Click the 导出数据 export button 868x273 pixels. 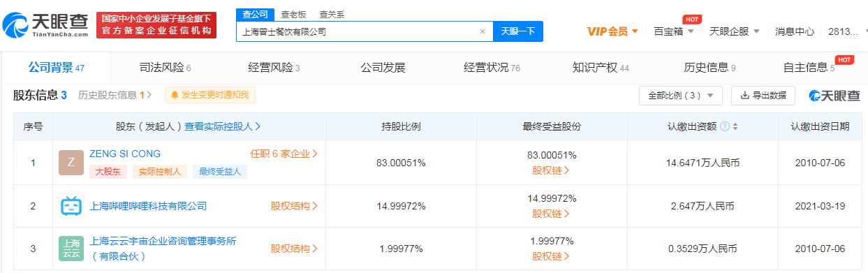[x=763, y=95]
